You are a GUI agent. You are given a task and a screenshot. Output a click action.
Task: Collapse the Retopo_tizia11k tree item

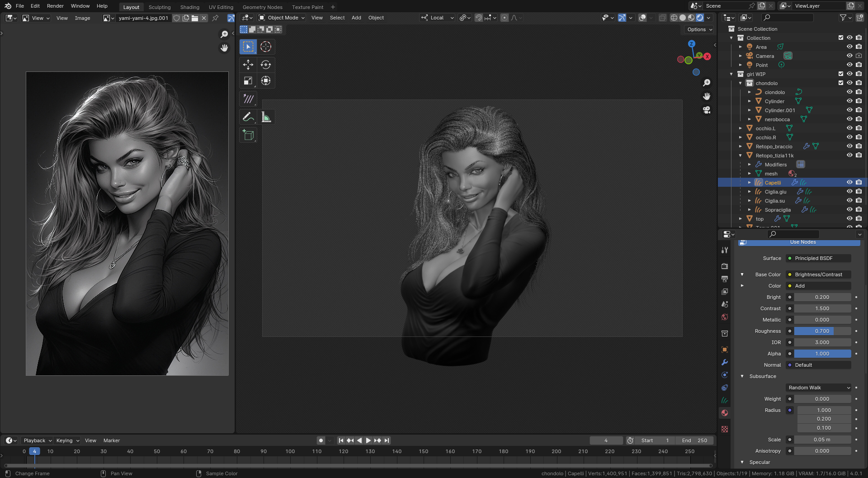pos(741,156)
